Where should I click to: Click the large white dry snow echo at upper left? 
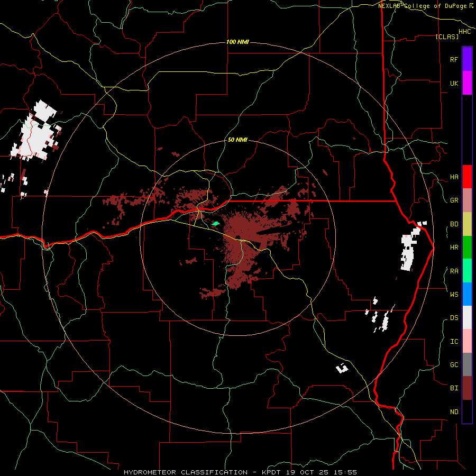(36, 131)
